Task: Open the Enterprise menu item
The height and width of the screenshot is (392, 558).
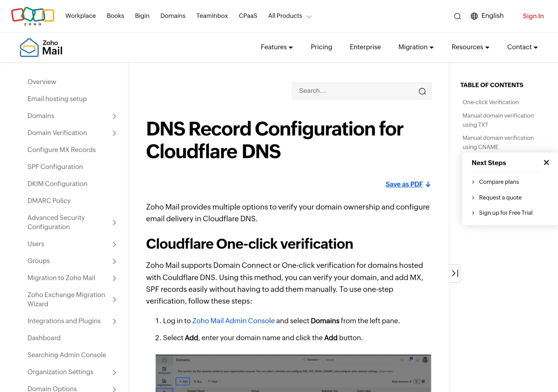Action: click(365, 47)
